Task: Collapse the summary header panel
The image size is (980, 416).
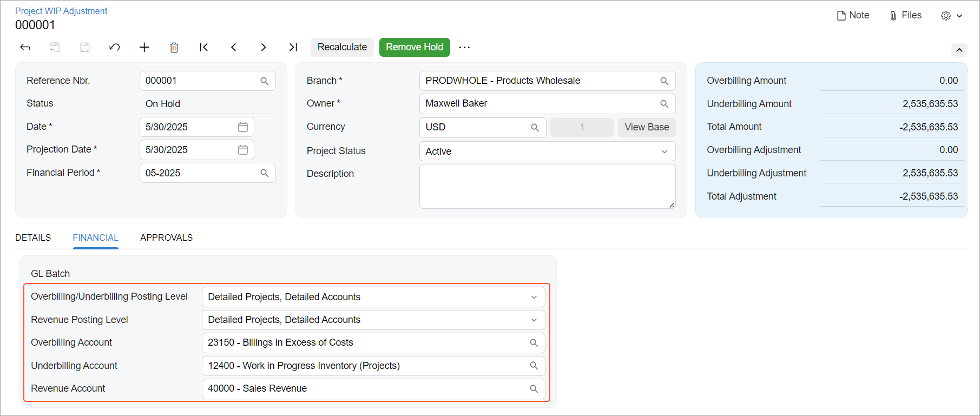Action: [x=959, y=50]
